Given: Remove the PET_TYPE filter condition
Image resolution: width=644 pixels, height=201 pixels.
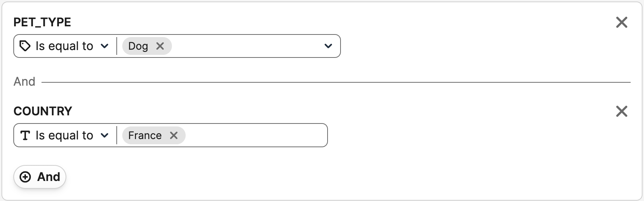Looking at the screenshot, I should pos(621,22).
